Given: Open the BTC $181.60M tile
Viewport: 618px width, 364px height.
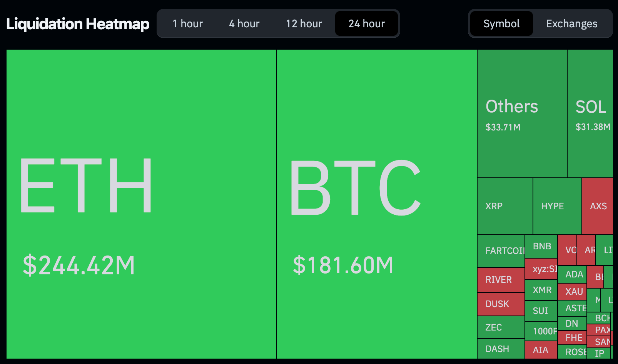Looking at the screenshot, I should click(x=376, y=204).
